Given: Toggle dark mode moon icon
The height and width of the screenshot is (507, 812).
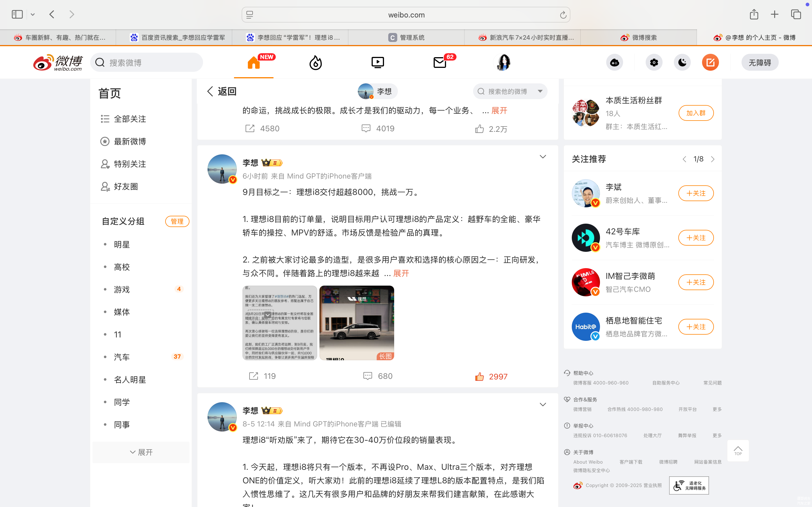Looking at the screenshot, I should pos(682,63).
